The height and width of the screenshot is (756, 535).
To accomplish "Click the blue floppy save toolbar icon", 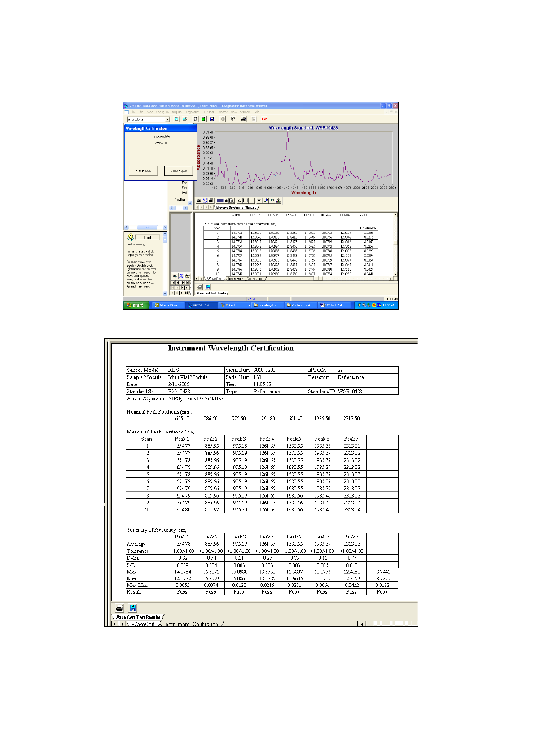I will coord(212,119).
